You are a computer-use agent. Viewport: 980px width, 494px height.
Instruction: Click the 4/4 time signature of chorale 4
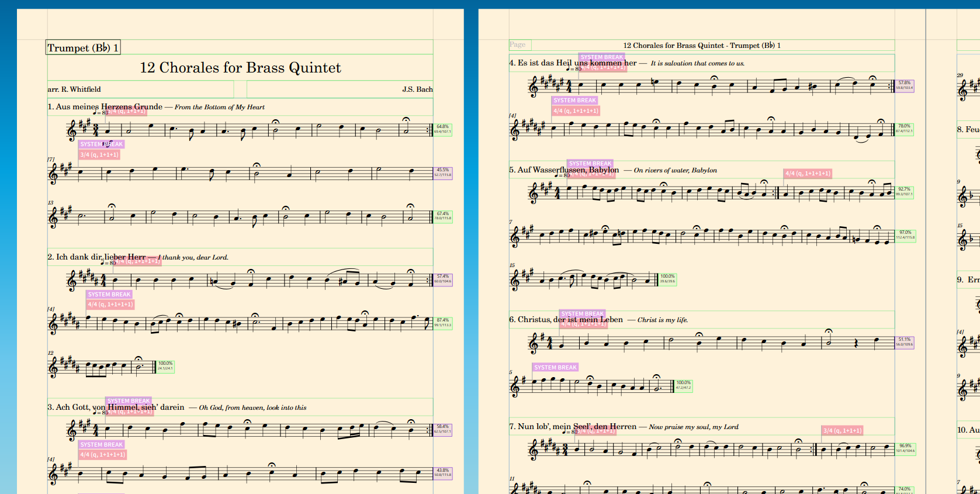click(x=569, y=86)
